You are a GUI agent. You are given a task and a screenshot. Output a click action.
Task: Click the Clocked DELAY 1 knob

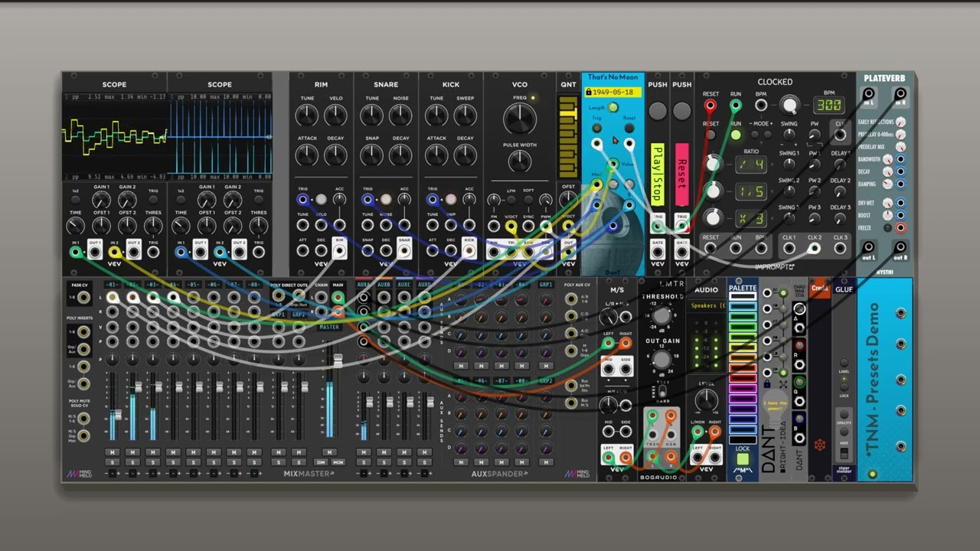[x=841, y=164]
